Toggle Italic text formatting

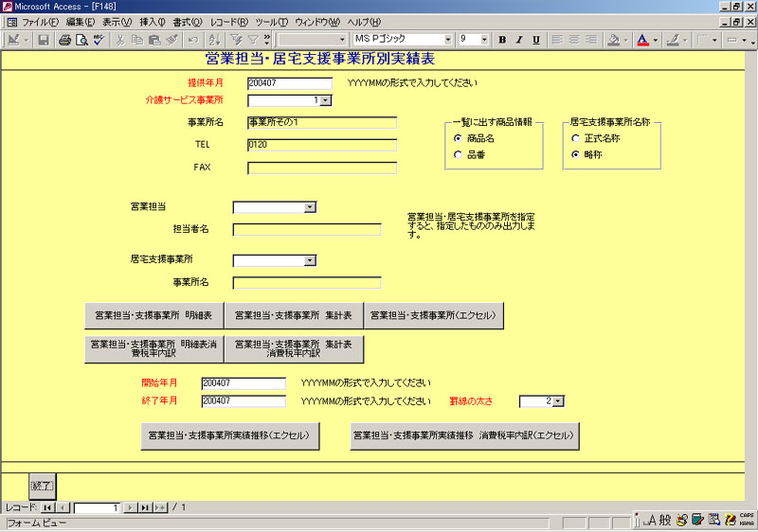pyautogui.click(x=519, y=40)
